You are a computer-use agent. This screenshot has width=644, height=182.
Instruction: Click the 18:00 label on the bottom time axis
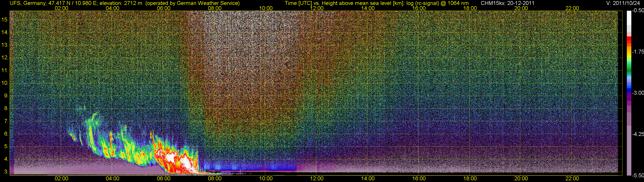point(470,179)
